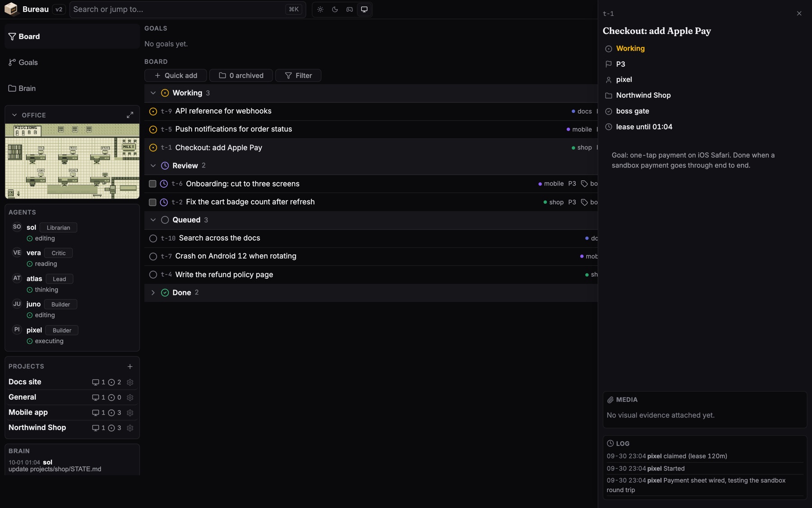This screenshot has height=508, width=812.
Task: Select the gamepad retro theme icon
Action: coord(350,9)
